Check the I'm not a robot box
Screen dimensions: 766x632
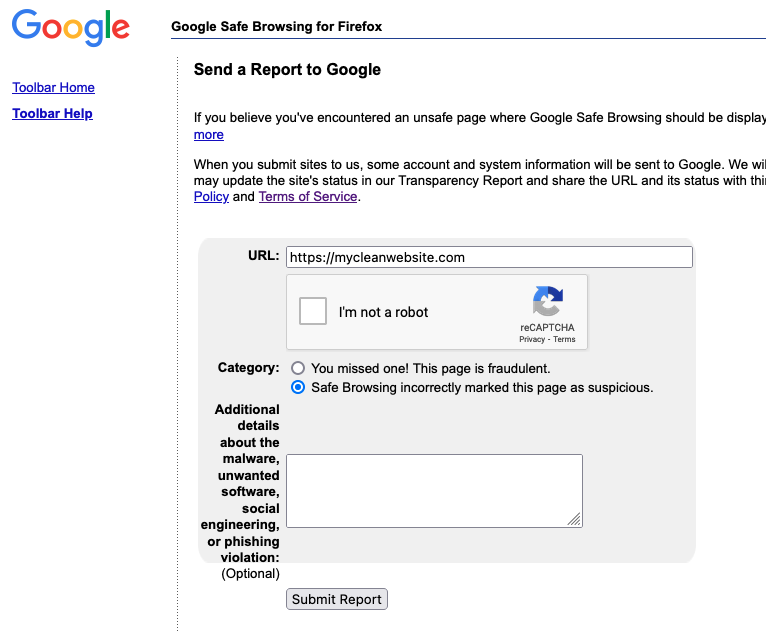313,311
